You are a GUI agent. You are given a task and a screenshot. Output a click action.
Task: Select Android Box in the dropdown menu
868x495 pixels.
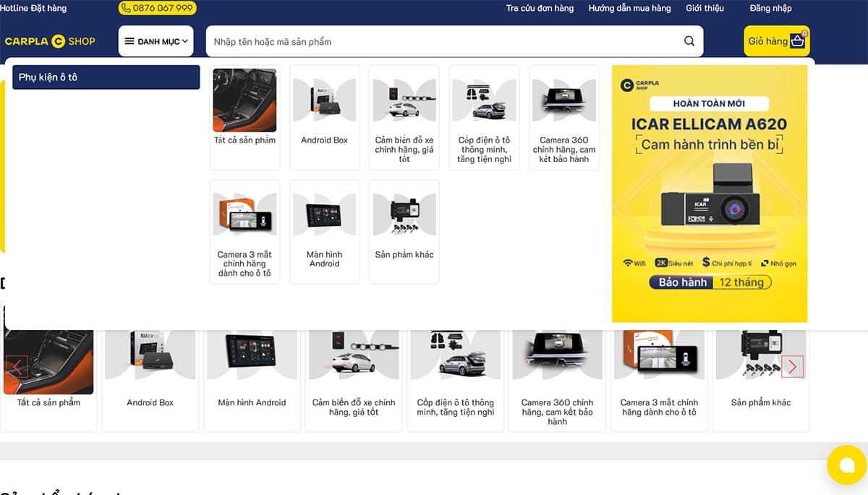click(324, 117)
